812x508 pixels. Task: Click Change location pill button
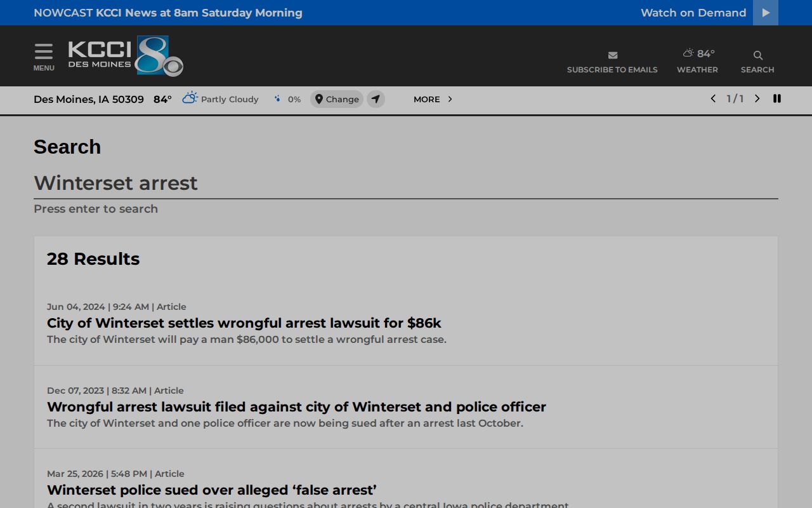tap(337, 99)
